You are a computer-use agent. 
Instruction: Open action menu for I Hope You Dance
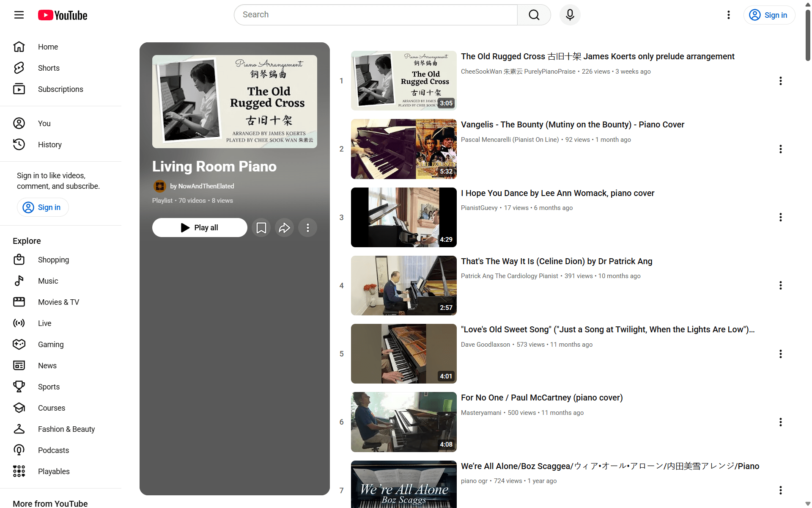pyautogui.click(x=780, y=217)
